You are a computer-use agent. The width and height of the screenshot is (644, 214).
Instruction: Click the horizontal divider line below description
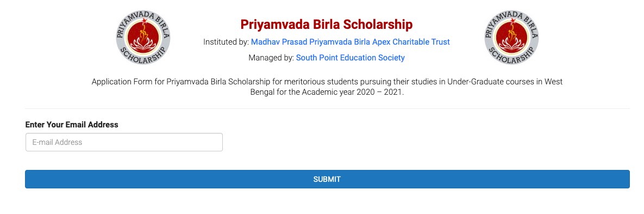(x=327, y=109)
